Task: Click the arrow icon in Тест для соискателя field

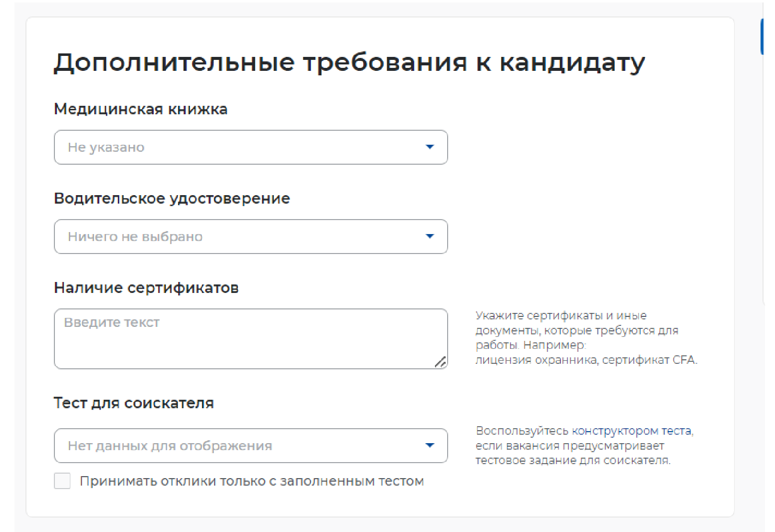Action: tap(430, 445)
